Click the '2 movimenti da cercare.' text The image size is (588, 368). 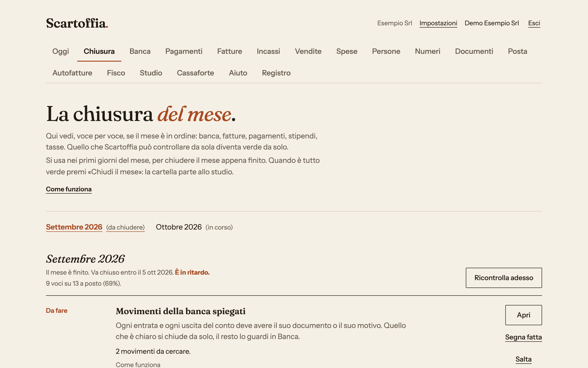click(153, 351)
